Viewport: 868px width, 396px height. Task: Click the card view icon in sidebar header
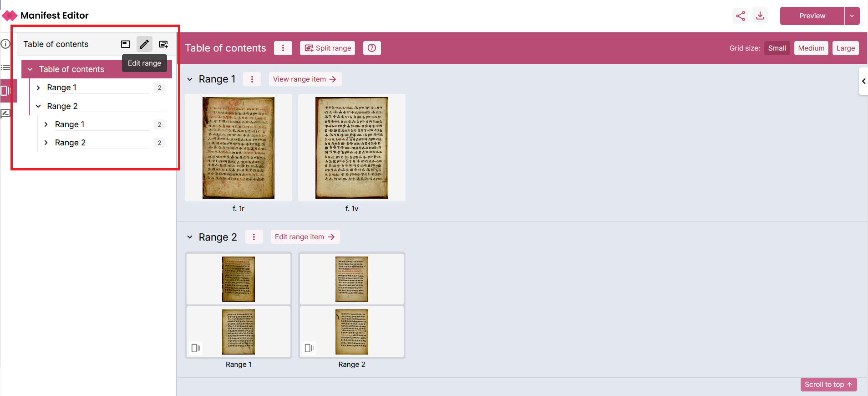coord(126,44)
